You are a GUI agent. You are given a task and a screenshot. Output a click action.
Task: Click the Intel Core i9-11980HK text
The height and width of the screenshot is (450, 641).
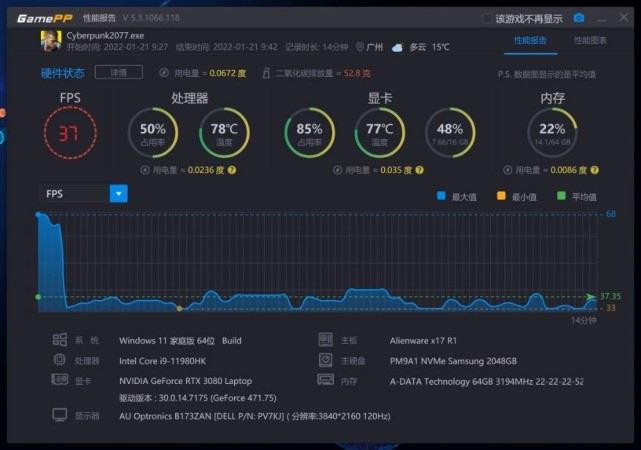[x=162, y=361]
